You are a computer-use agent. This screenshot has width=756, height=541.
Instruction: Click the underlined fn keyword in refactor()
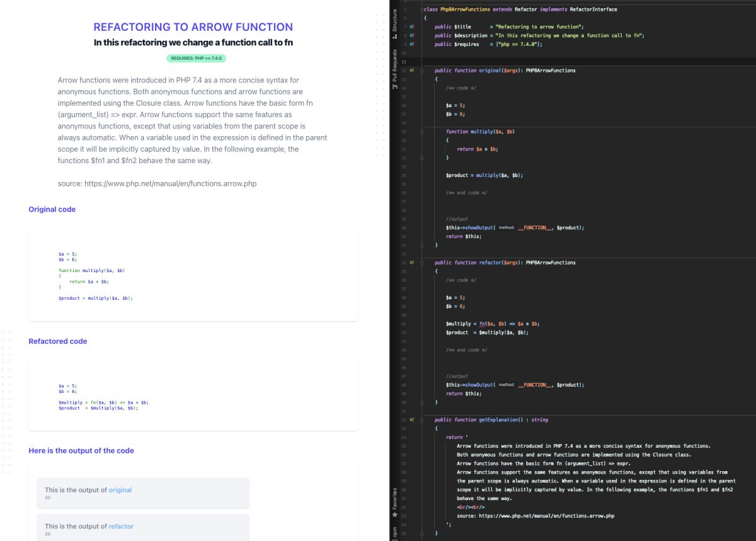pyautogui.click(x=482, y=324)
